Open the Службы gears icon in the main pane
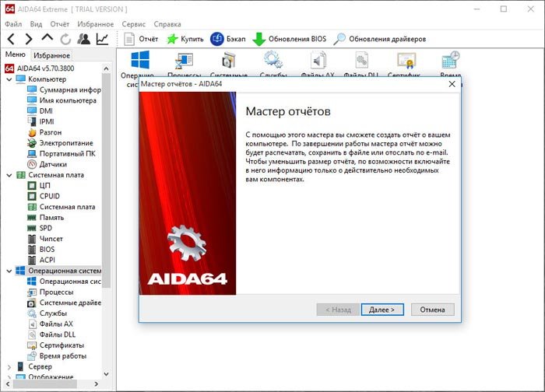 [272, 60]
